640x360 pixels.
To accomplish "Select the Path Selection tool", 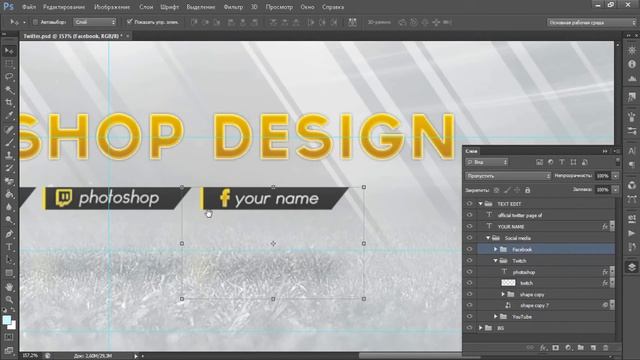I will click(x=9, y=260).
